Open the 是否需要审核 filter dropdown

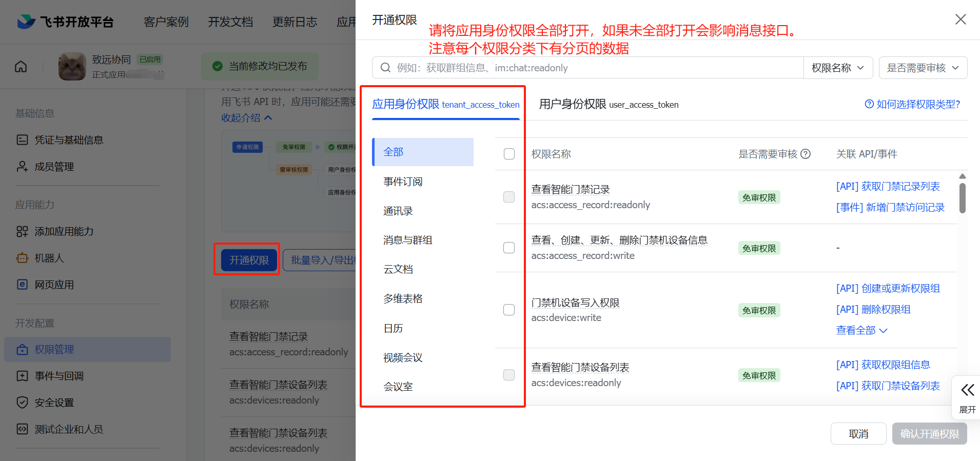923,68
